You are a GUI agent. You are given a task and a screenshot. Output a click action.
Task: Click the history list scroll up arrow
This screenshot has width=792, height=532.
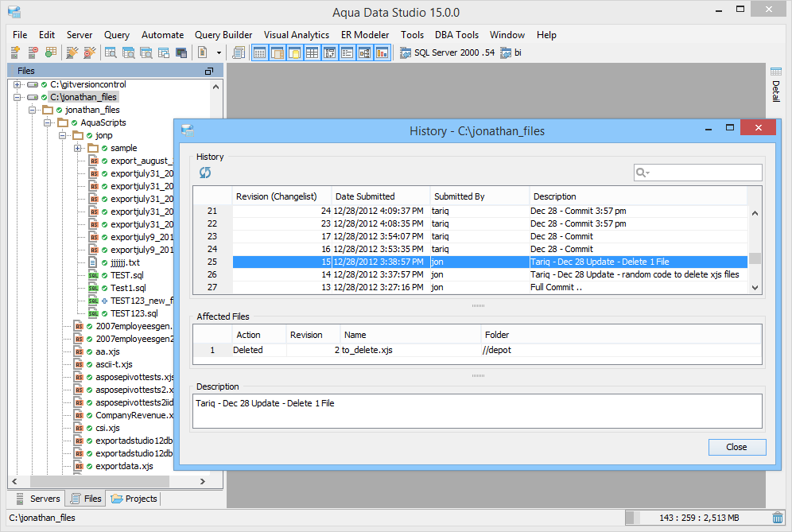click(755, 212)
